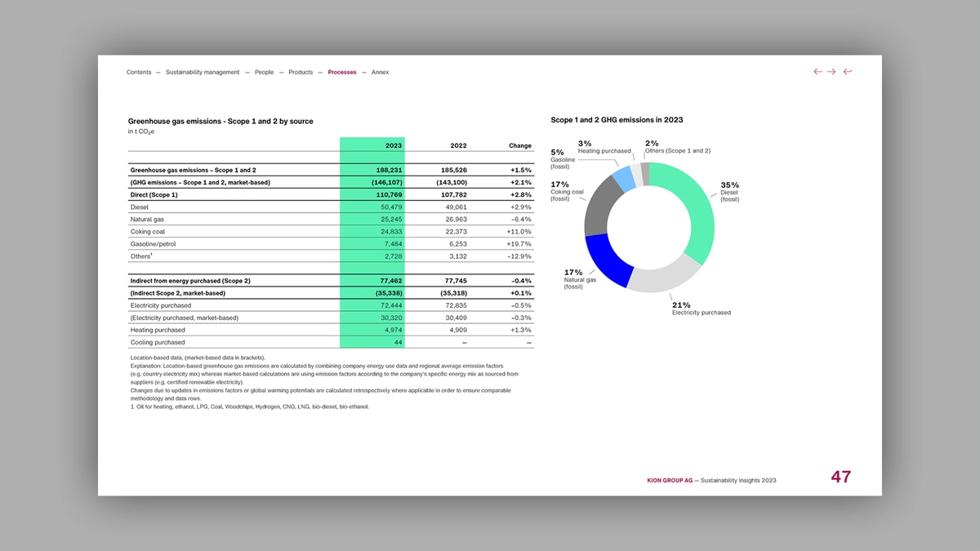Select the Products navigation item
Screen dimensions: 980x551
click(301, 72)
